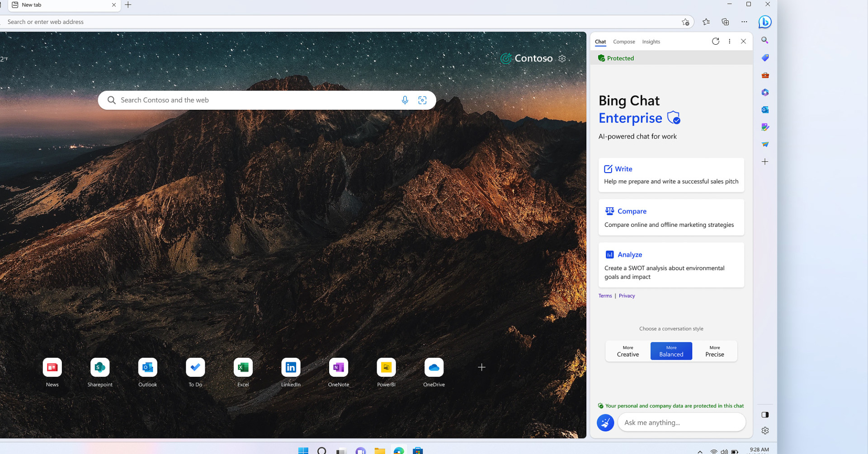The width and height of the screenshot is (868, 454).
Task: Open the News quick link
Action: 52,373
